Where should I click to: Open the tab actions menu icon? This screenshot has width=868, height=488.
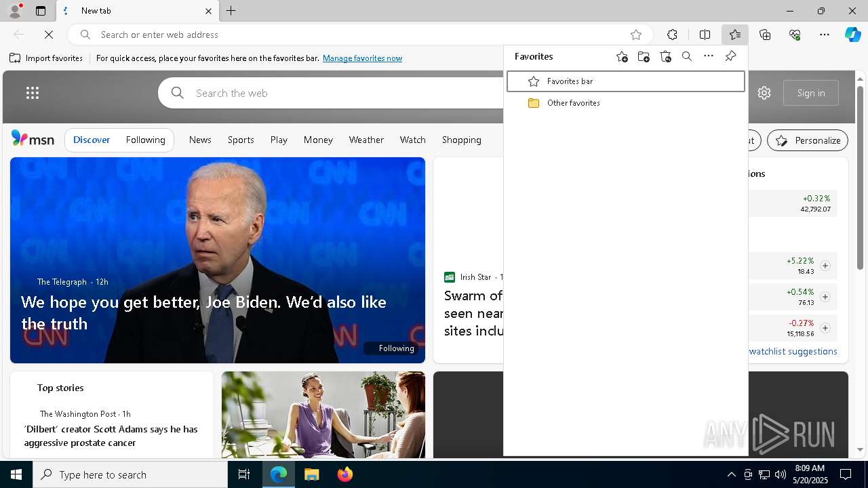41,11
